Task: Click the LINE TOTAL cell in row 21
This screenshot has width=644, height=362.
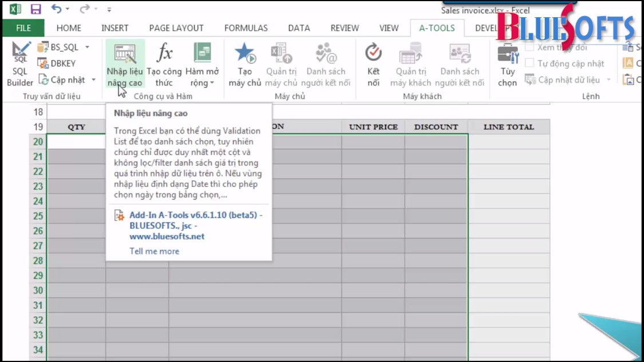Action: pyautogui.click(x=509, y=156)
